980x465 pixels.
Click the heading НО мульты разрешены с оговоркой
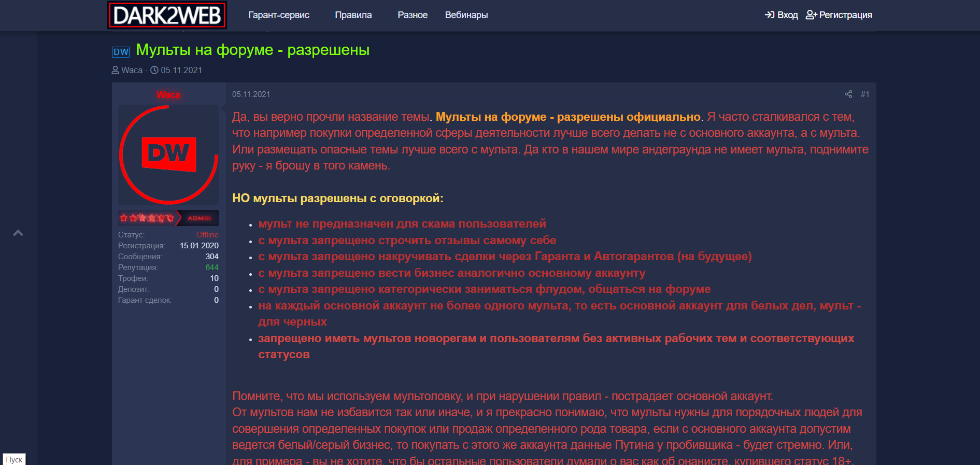pos(338,198)
